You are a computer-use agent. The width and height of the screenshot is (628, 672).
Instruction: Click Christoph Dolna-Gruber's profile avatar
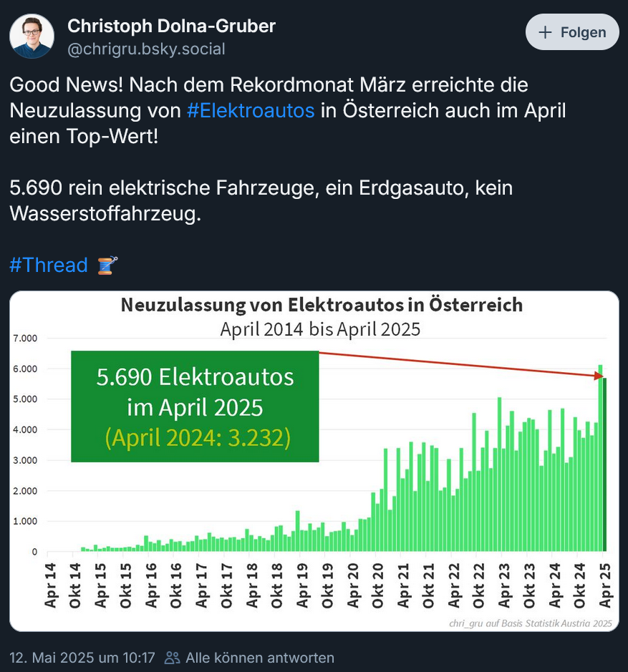click(x=32, y=36)
